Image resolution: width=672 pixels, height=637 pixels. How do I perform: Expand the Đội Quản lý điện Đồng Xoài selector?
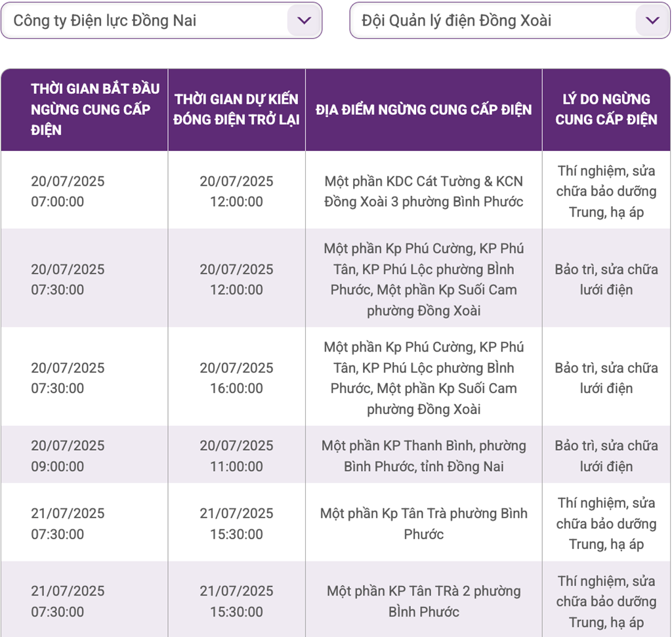[x=499, y=20]
